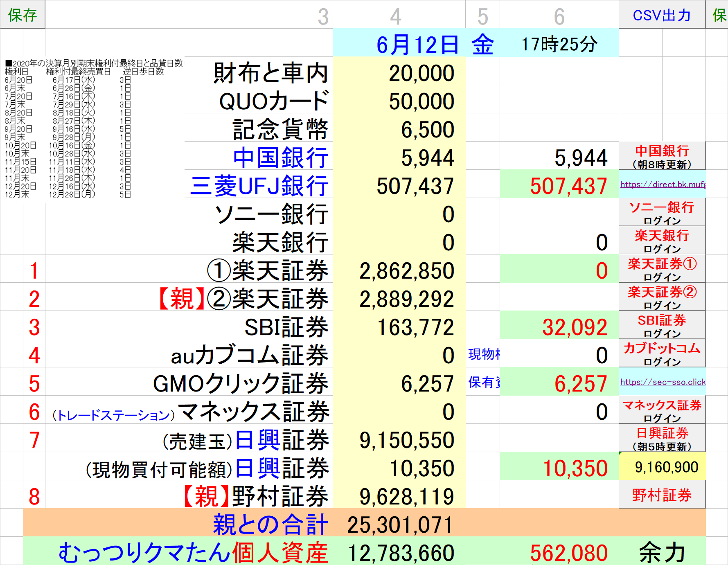Select the auカブコム証券 label cell
728x565 pixels.
coord(189,353)
